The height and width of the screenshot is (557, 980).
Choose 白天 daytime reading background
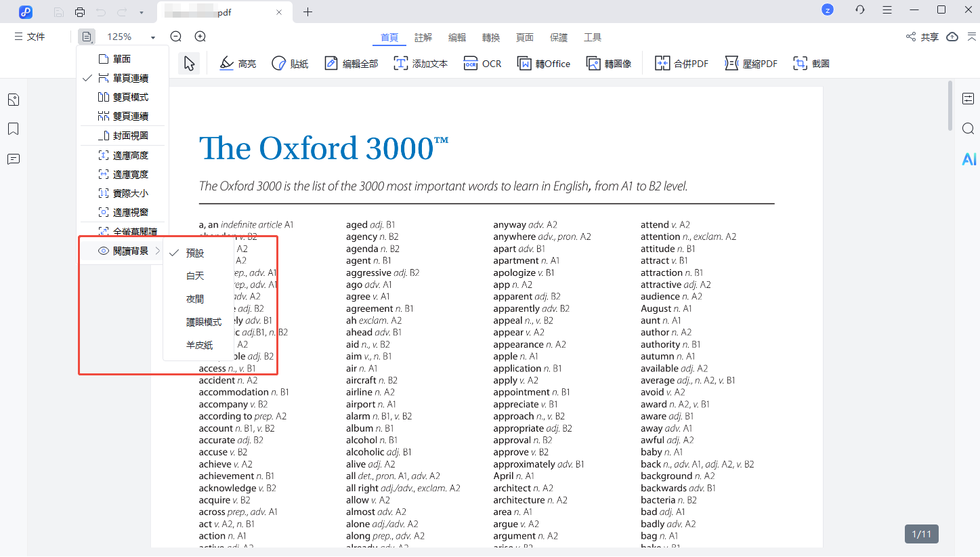tap(194, 276)
